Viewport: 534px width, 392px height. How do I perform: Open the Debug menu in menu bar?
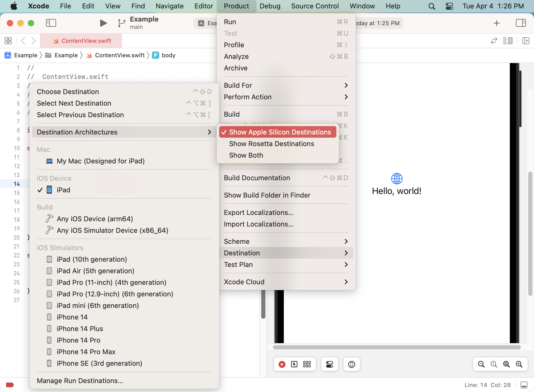(x=270, y=6)
